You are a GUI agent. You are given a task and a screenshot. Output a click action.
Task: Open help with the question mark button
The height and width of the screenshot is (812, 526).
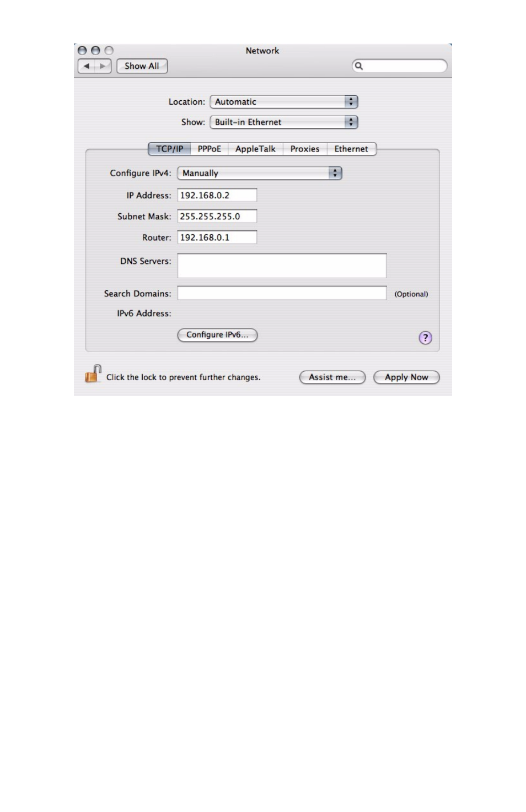coord(425,338)
